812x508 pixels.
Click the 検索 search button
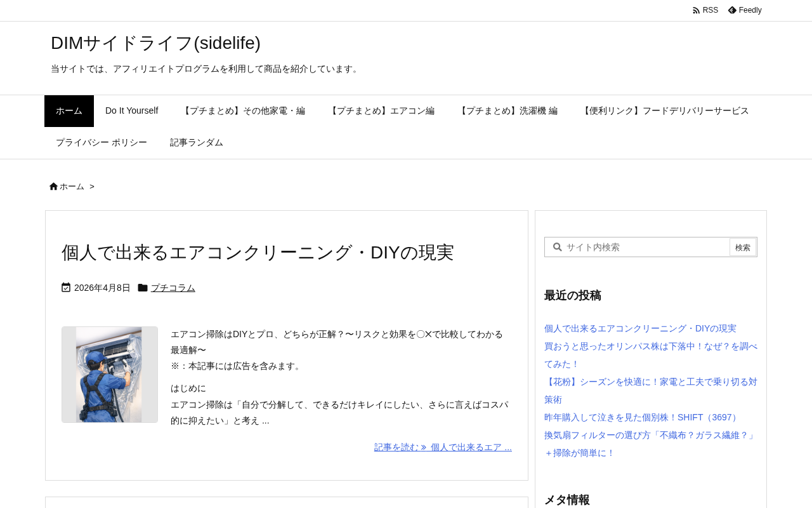[x=743, y=247]
